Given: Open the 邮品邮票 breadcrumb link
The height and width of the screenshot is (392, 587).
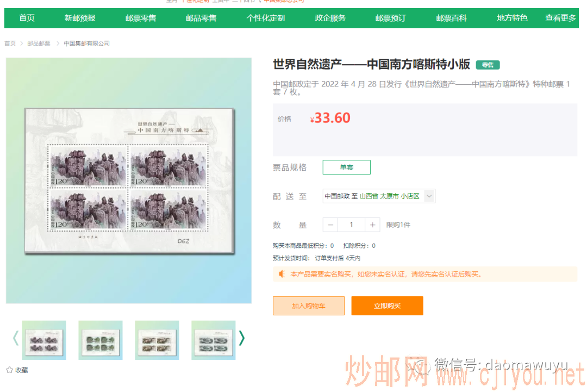Looking at the screenshot, I should pos(39,43).
